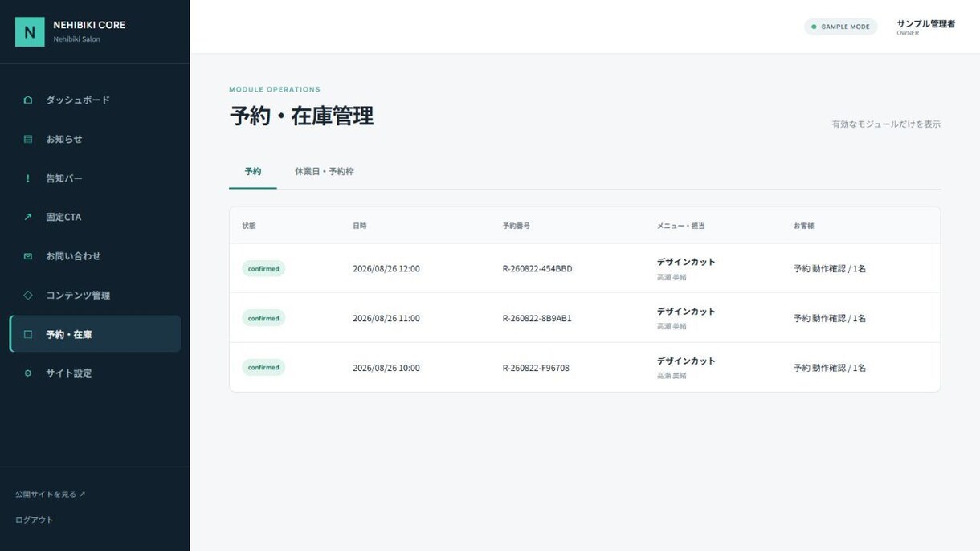Click デザインカット in the R-260822-F96708 row
980x551 pixels.
point(686,361)
